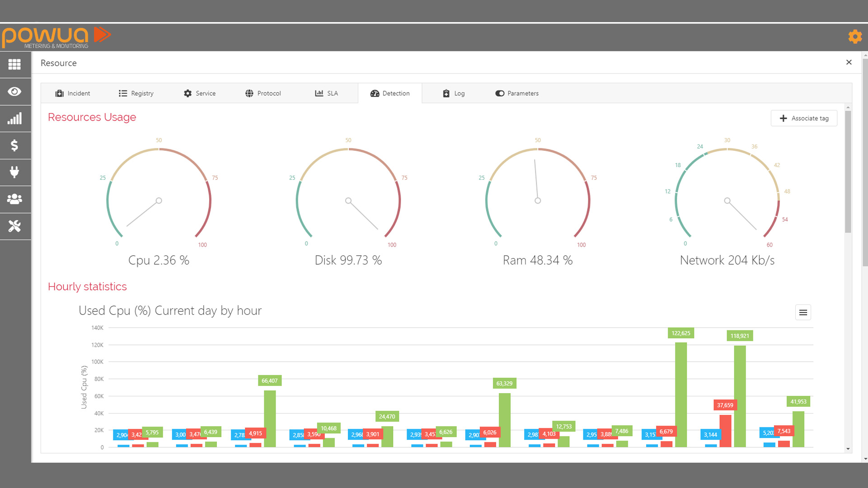Go to the Protocol tab
The height and width of the screenshot is (488, 868).
click(263, 93)
